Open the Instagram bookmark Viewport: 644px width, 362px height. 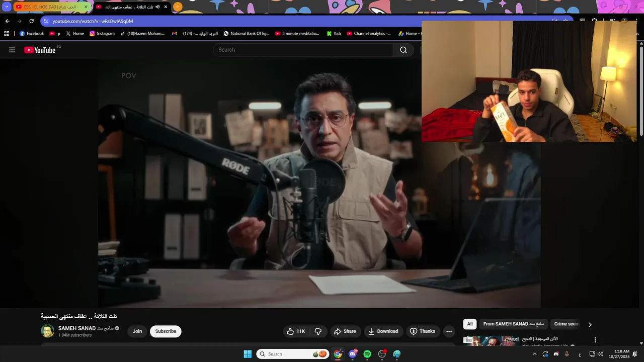(x=102, y=34)
